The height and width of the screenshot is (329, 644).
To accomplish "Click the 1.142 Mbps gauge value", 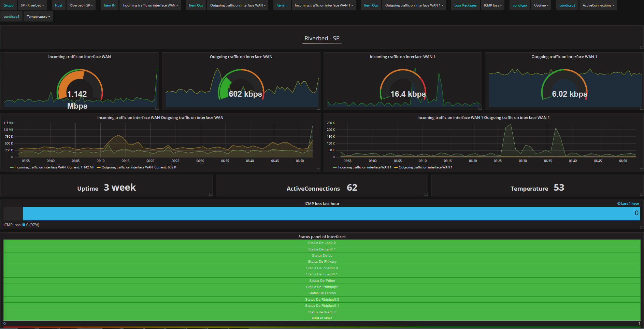I will coord(77,99).
